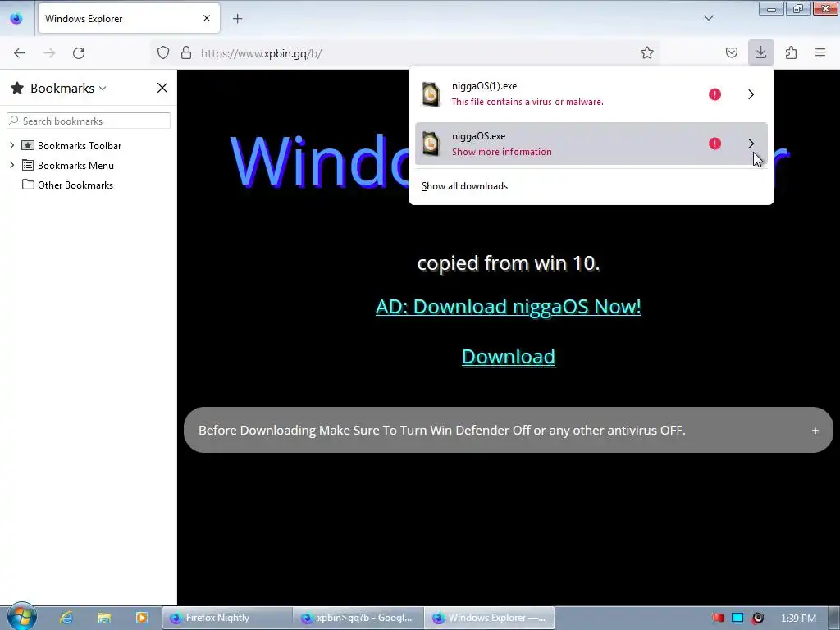Open the Pocket save icon
This screenshot has width=840, height=630.
tap(731, 53)
